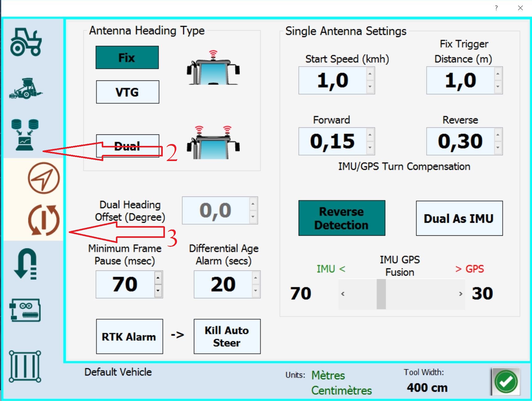532x401 pixels.
Task: Decrease Start Speed value
Action: click(370, 87)
